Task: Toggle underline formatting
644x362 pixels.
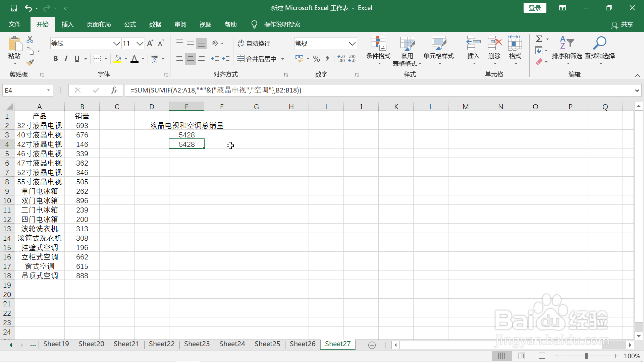Action: [x=76, y=58]
